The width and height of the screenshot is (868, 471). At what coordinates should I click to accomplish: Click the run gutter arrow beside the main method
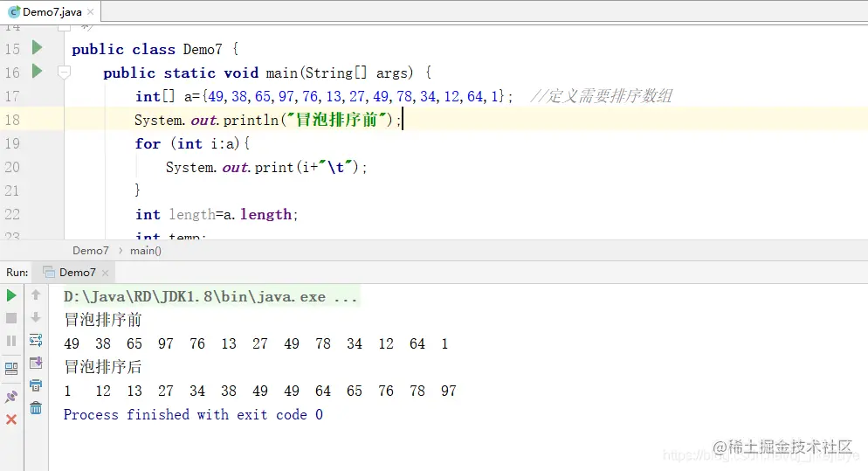[37, 72]
